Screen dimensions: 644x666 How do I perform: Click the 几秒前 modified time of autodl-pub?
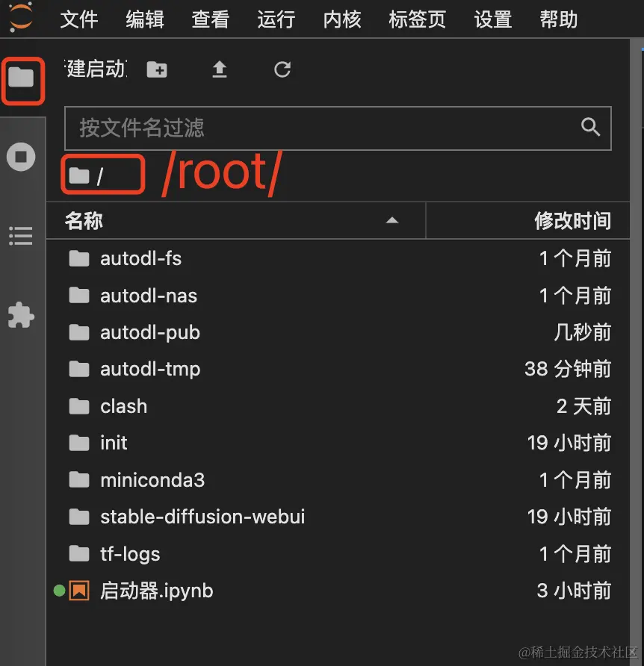pos(582,332)
